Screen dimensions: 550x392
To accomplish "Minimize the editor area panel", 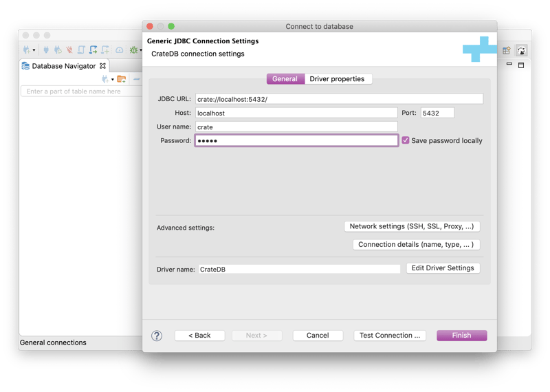I will pyautogui.click(x=509, y=64).
